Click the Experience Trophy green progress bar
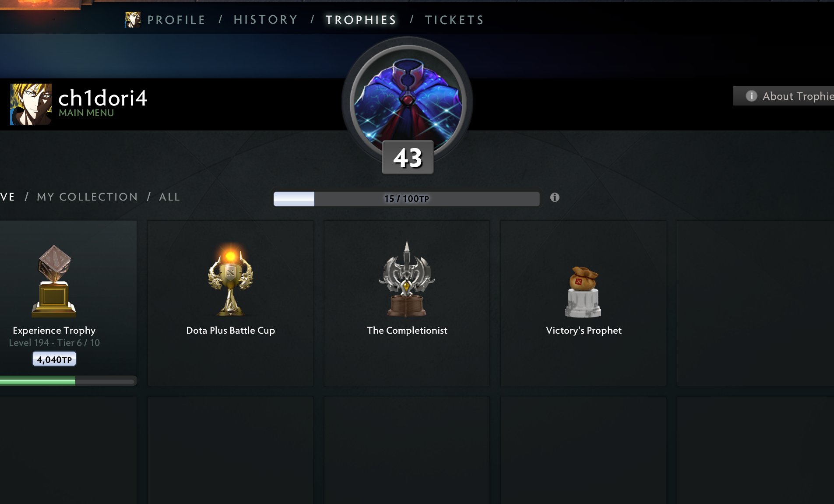The image size is (834, 504). pyautogui.click(x=68, y=381)
